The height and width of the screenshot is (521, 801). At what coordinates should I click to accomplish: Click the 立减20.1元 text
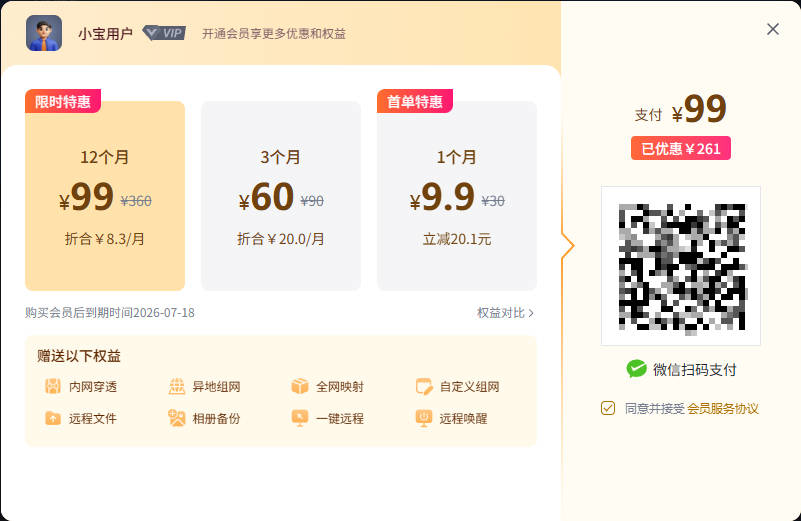(457, 239)
